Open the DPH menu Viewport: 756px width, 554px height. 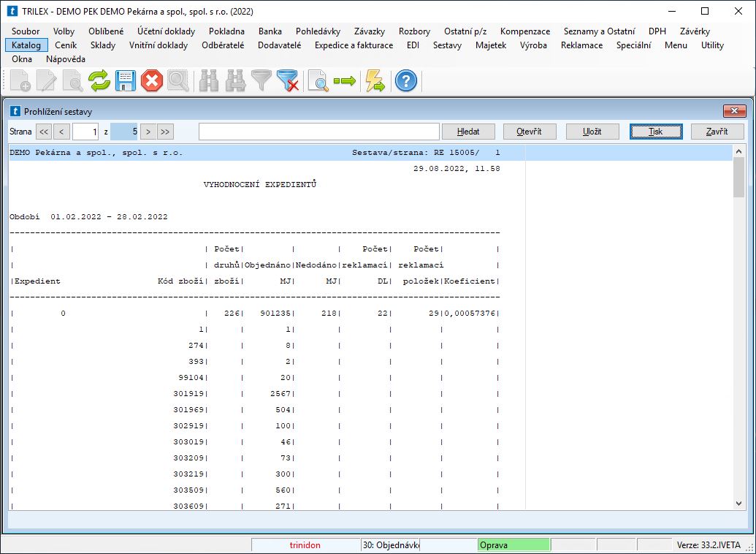tap(657, 31)
